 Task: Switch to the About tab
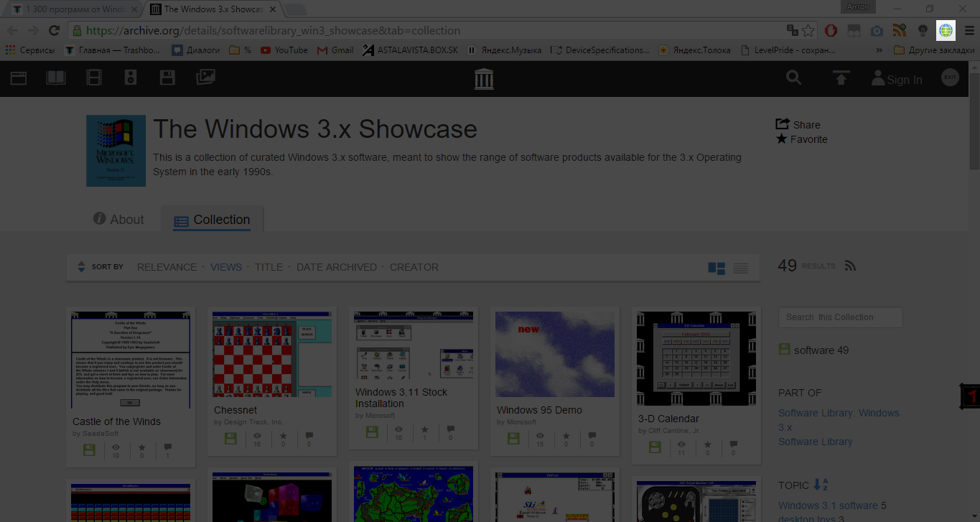click(x=118, y=219)
